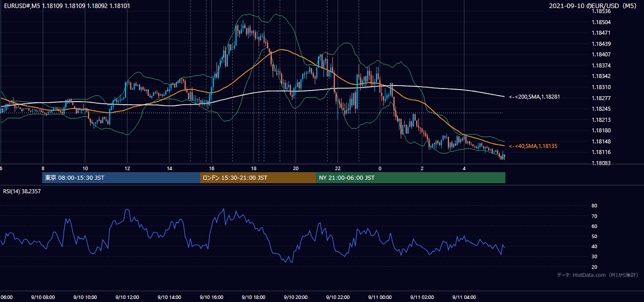Viewport: 644px width, 302px height.
Task: Click price axis value 1.18407
Action: (x=602, y=54)
